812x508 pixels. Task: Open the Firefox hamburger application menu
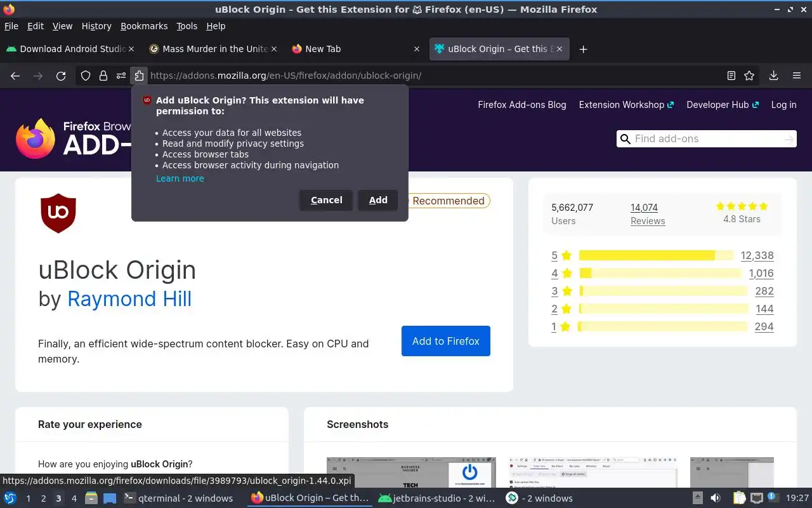pyautogui.click(x=797, y=76)
